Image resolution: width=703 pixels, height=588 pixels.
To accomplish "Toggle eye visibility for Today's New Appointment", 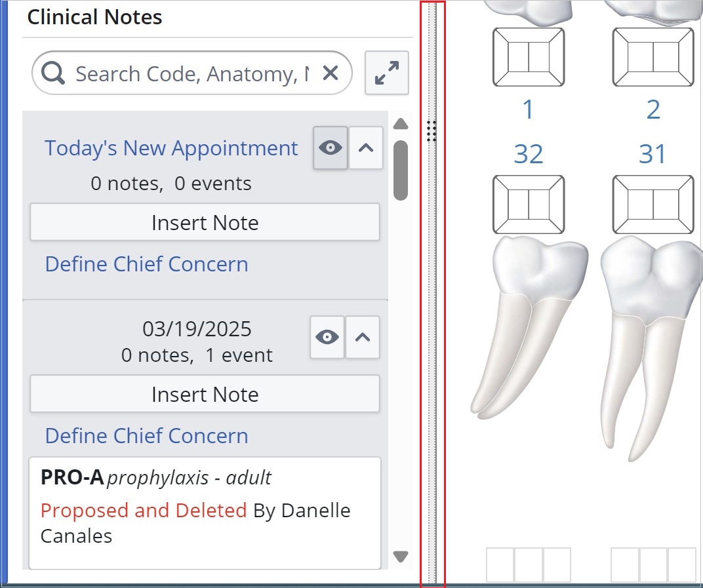I will [x=331, y=148].
